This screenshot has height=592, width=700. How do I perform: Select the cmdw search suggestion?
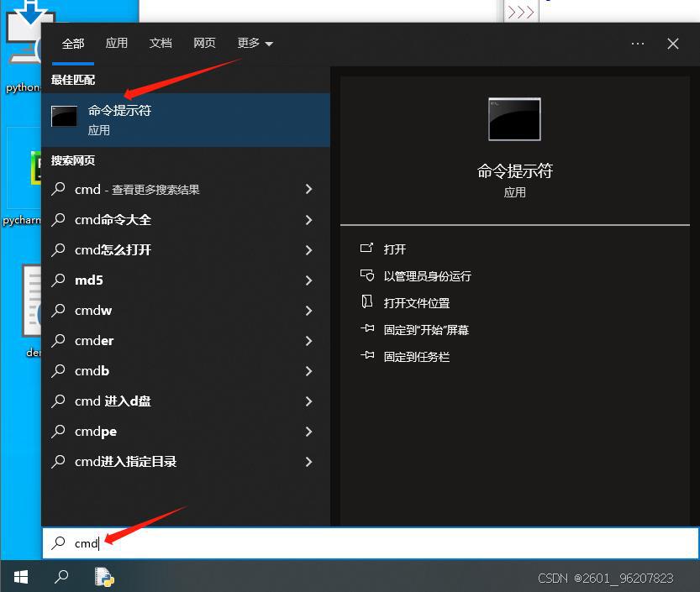[186, 311]
